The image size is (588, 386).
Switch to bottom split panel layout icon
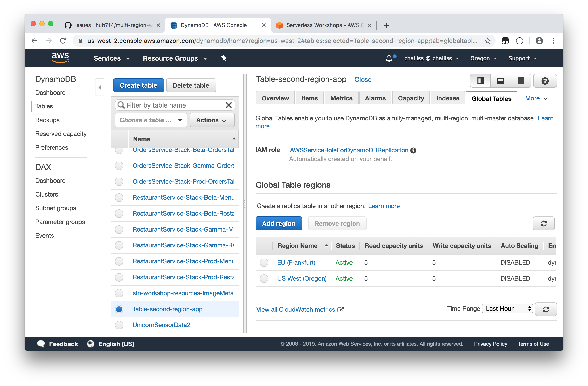[500, 81]
